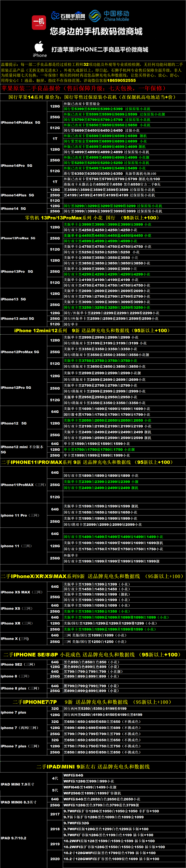Click the 5代 generation cell for IPAD MINI
Image resolution: width=186 pixels, height=868 pixels.
pyautogui.click(x=55, y=790)
